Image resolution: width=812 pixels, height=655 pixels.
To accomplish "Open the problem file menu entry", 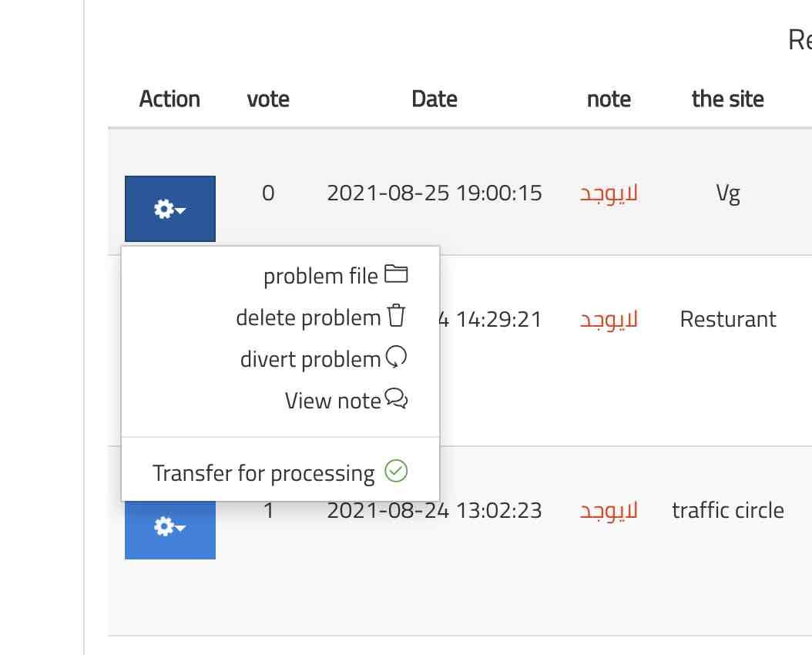I will [320, 276].
